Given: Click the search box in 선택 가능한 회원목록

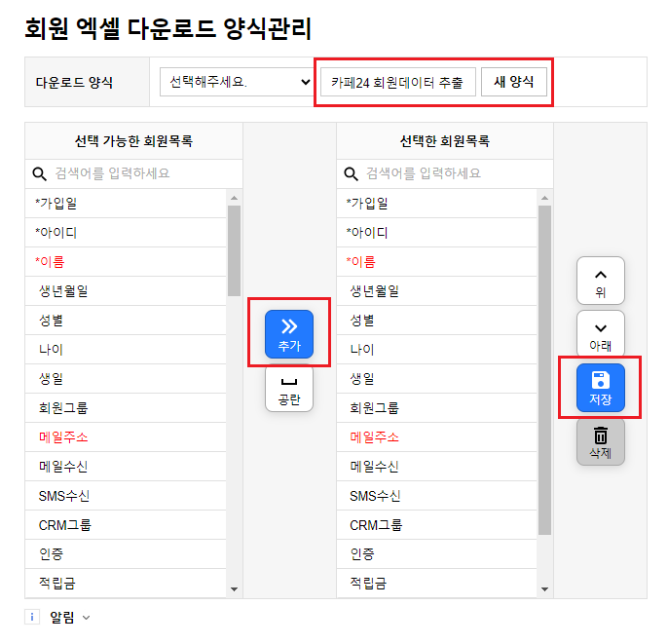Looking at the screenshot, I should (133, 173).
